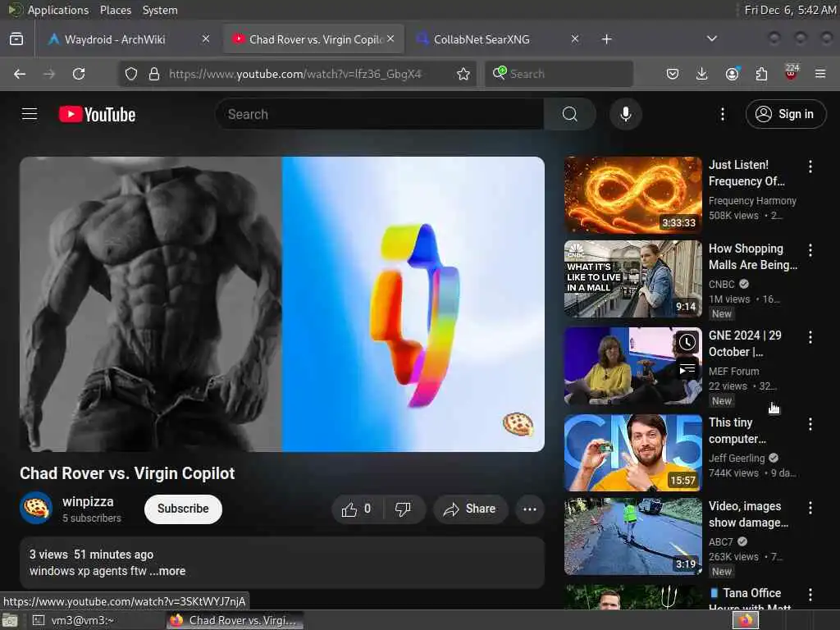840x630 pixels.
Task: Close the Waydroid - ArchWiki tab
Action: coord(206,39)
